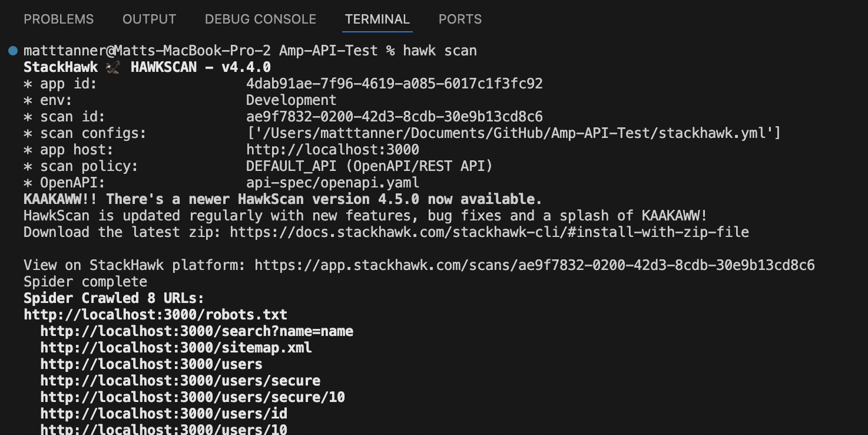Open the localhost:3000/sitemap.xml URL
Viewport: 868px width, 435px height.
pyautogui.click(x=176, y=348)
